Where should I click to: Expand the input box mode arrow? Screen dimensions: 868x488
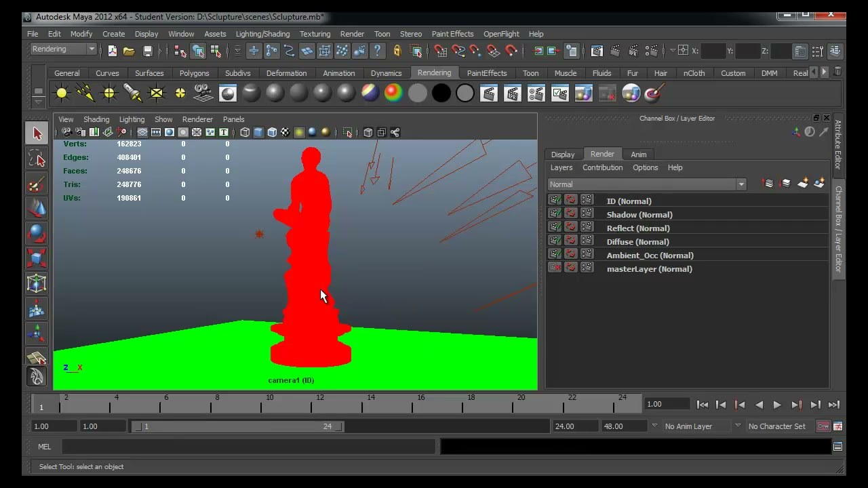pos(673,51)
